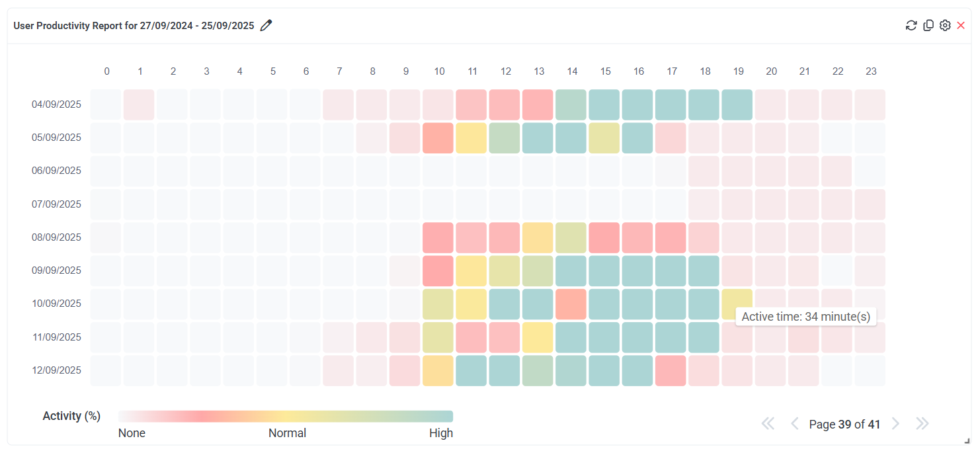The height and width of the screenshot is (453, 980).
Task: Close the report with the red X
Action: (x=961, y=26)
